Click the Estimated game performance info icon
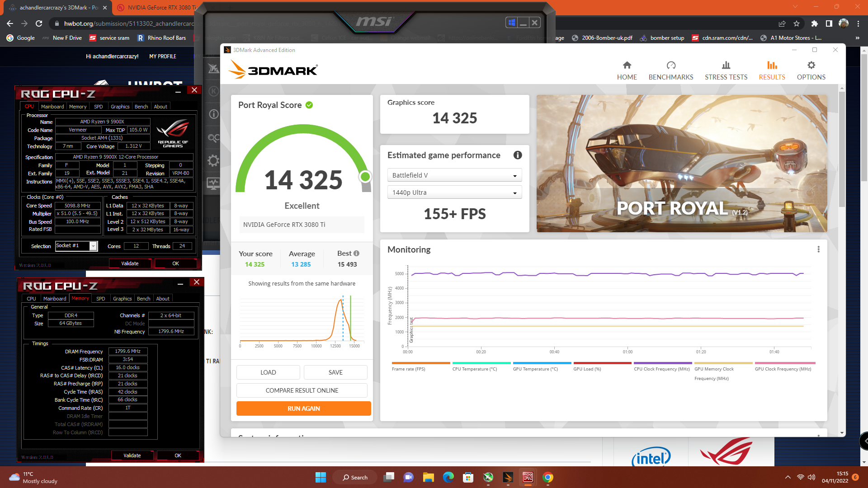The width and height of the screenshot is (868, 488). click(518, 155)
